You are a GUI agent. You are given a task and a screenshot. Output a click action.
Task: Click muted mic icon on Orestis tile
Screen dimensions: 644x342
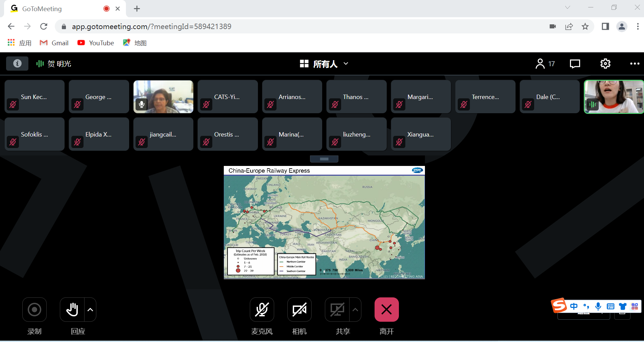pos(206,142)
